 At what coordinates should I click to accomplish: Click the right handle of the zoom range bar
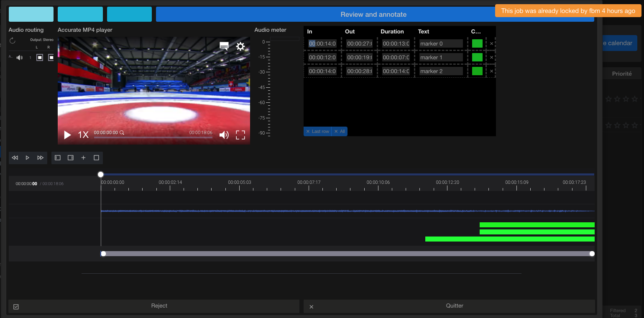[x=592, y=254]
